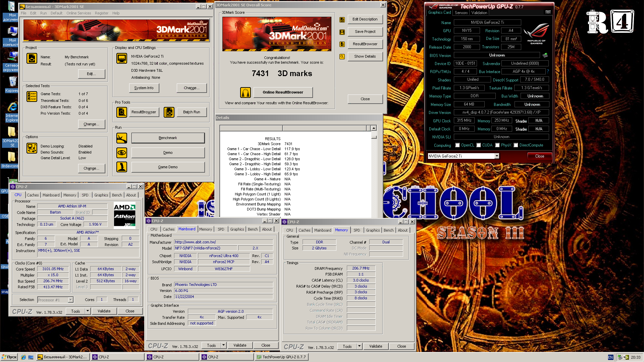
Task: Click the Internet Explorer quick launch icon
Action: coord(23,357)
